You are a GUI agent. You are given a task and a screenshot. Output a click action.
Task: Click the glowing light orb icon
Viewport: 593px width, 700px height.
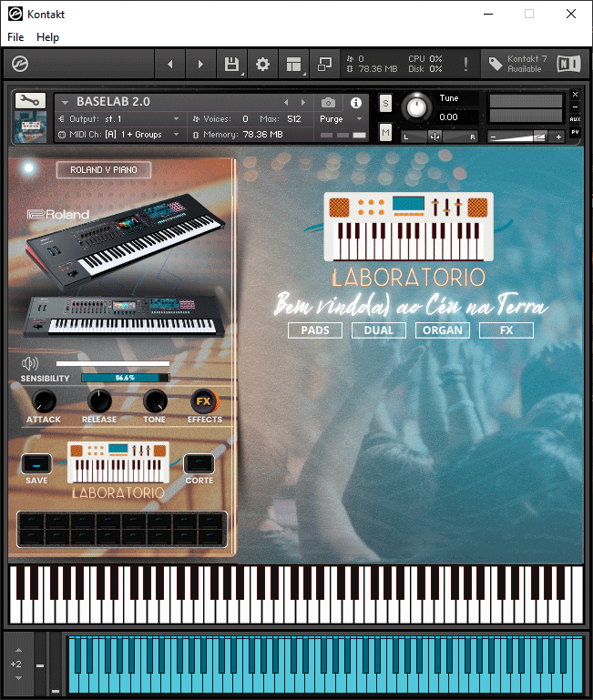[28, 167]
